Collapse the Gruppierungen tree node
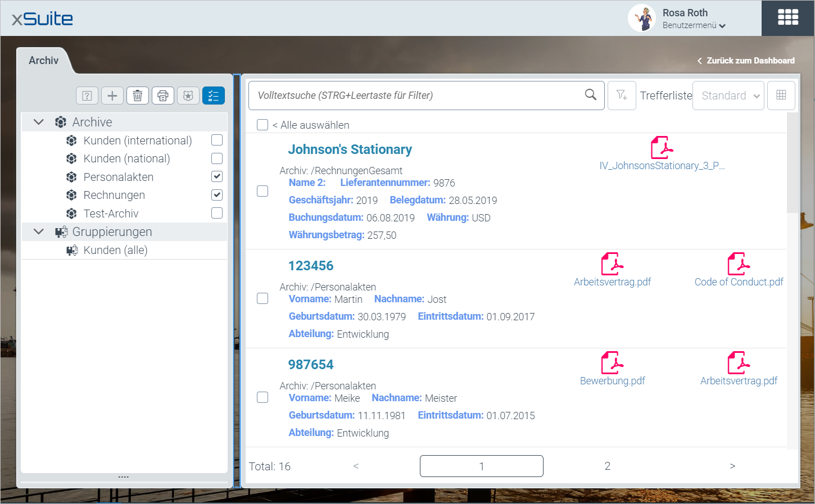The height and width of the screenshot is (504, 815). 39,231
